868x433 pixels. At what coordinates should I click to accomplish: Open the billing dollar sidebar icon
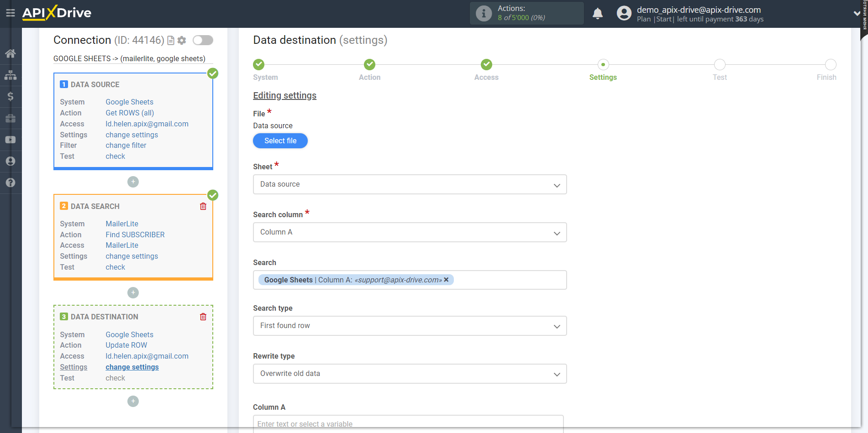(11, 96)
